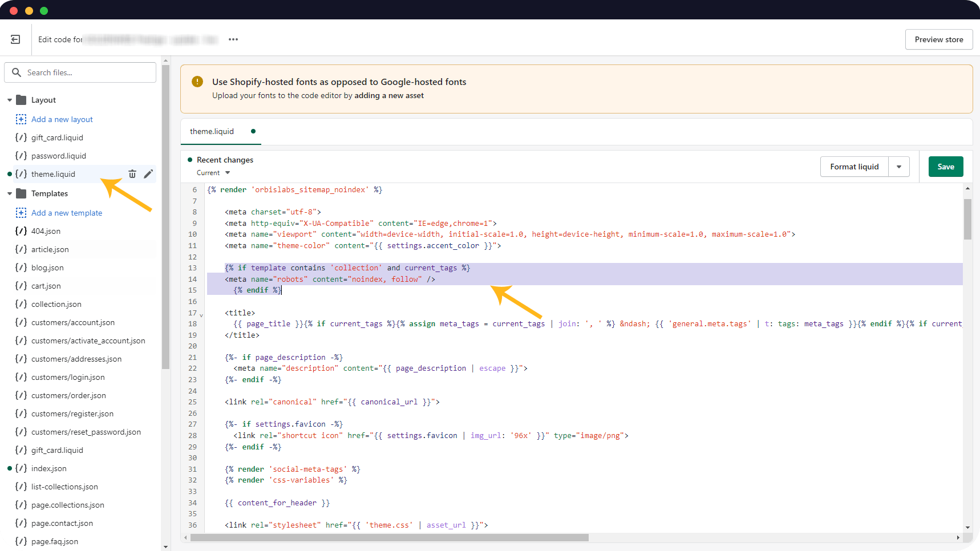The height and width of the screenshot is (551, 980).
Task: Select theme.liquid in the file list
Action: pyautogui.click(x=53, y=174)
